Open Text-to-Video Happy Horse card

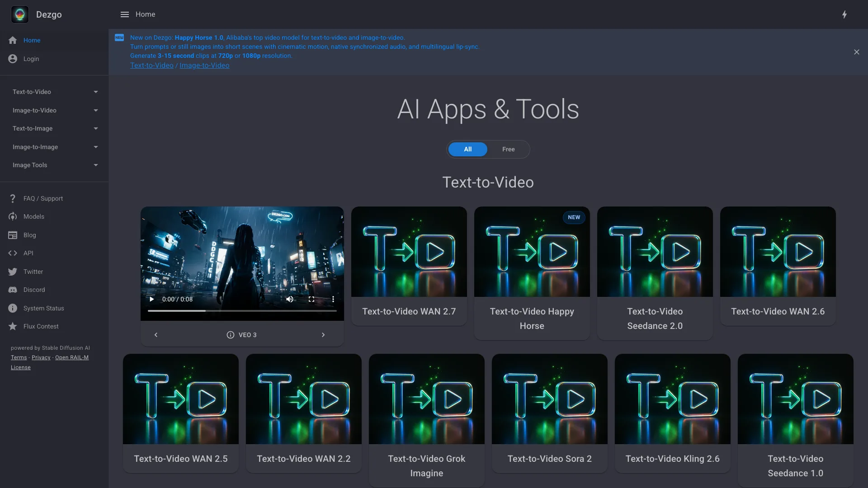coord(532,273)
